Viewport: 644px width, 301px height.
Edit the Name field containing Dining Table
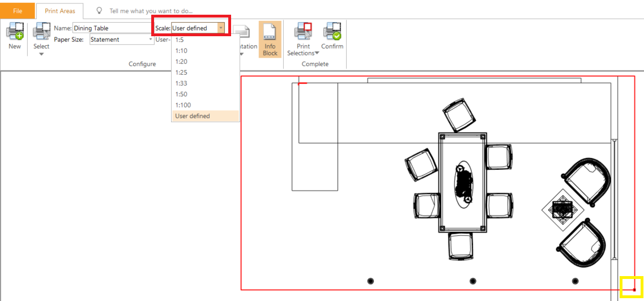[112, 28]
